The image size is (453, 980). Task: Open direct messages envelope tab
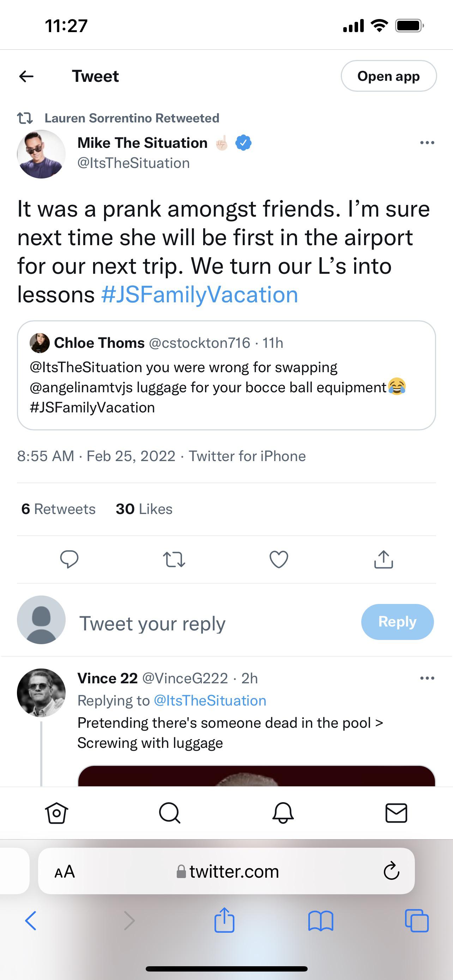tap(396, 813)
